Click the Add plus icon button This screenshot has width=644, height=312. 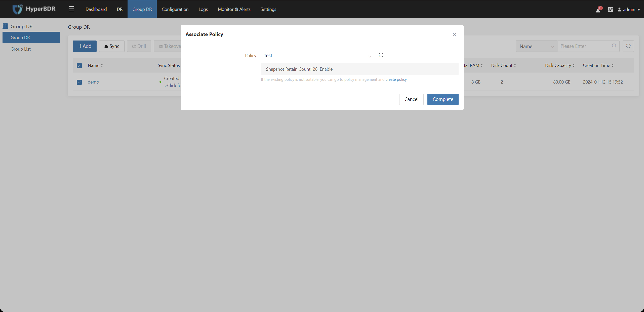(x=86, y=46)
